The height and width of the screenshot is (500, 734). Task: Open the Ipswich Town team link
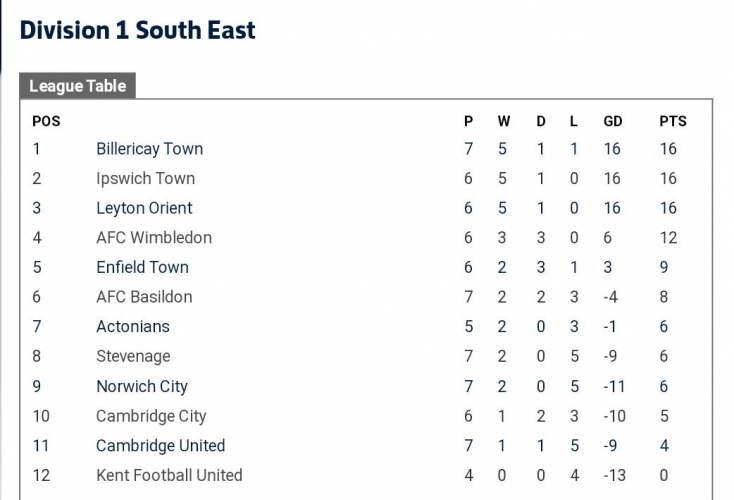click(x=146, y=178)
